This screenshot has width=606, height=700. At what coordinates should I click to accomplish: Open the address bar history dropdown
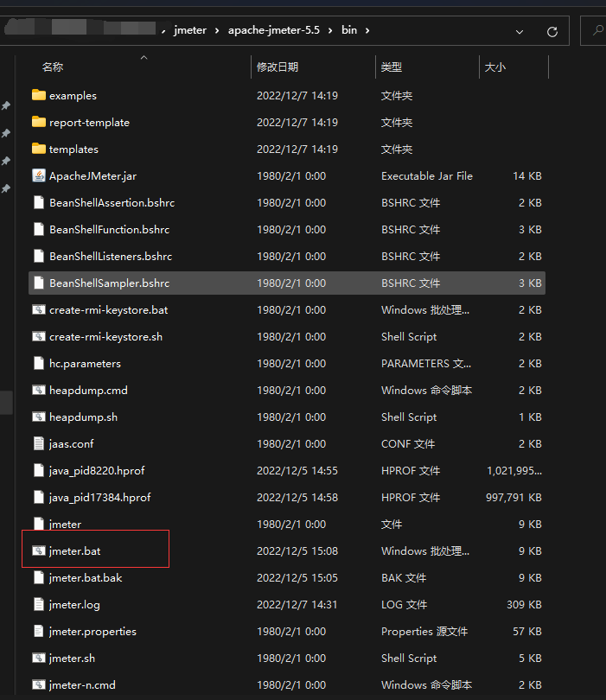click(520, 31)
